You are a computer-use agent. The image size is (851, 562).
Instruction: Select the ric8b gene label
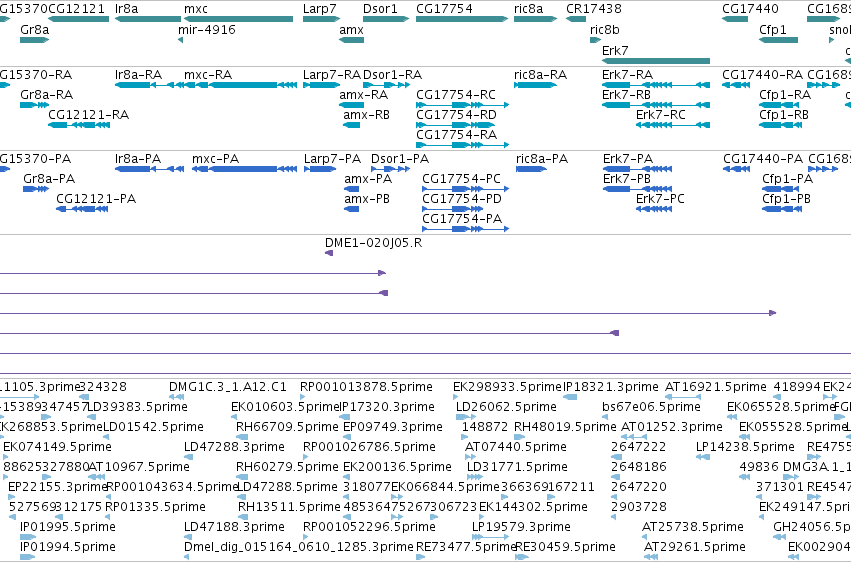pos(605,29)
